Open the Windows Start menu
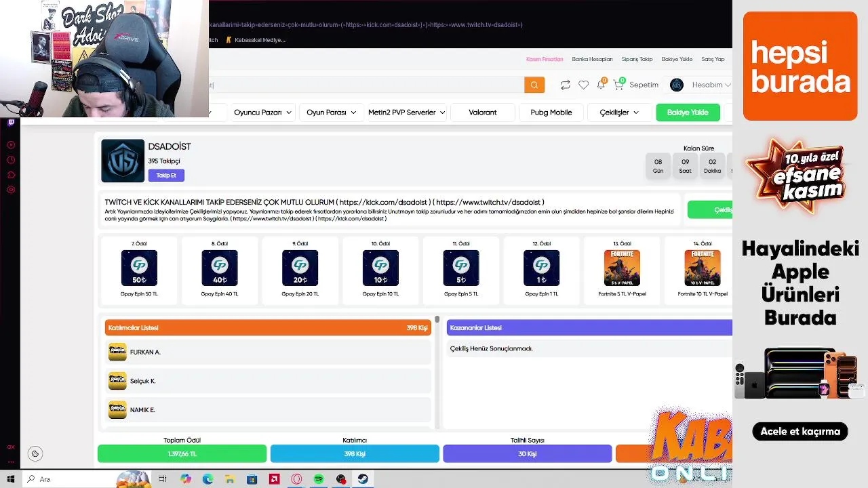The height and width of the screenshot is (488, 868). tap(11, 479)
